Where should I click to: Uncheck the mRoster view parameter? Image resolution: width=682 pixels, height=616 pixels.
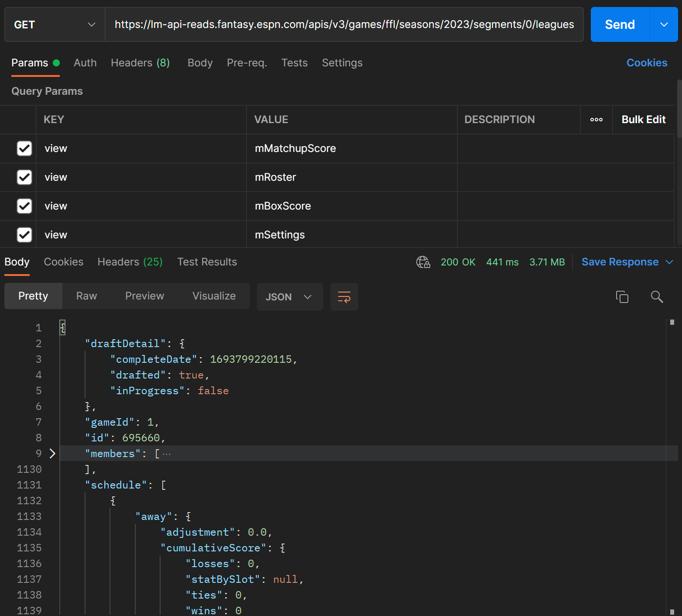point(24,177)
